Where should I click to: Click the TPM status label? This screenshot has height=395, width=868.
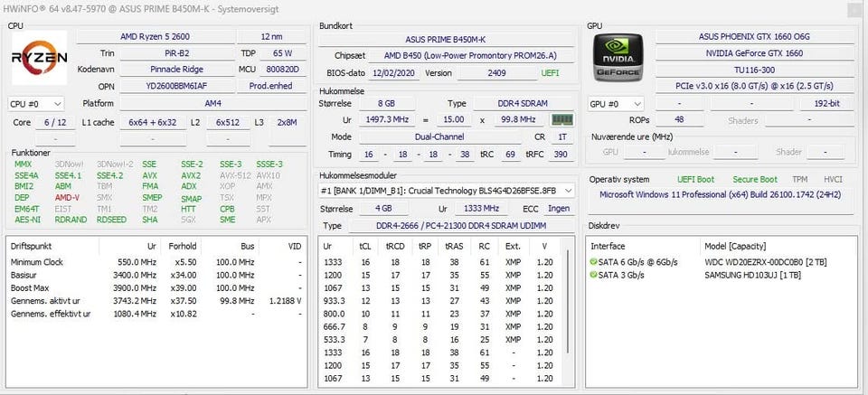click(x=799, y=179)
